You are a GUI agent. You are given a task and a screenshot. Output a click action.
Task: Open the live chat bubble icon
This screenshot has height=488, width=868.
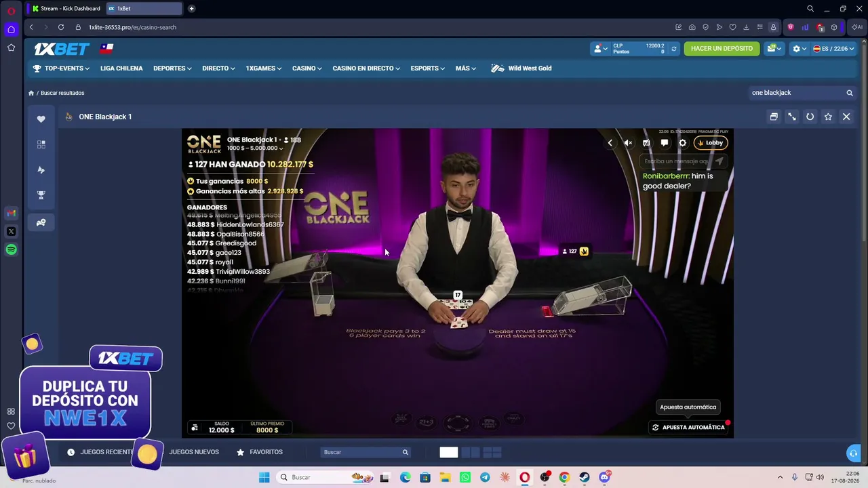coord(665,143)
